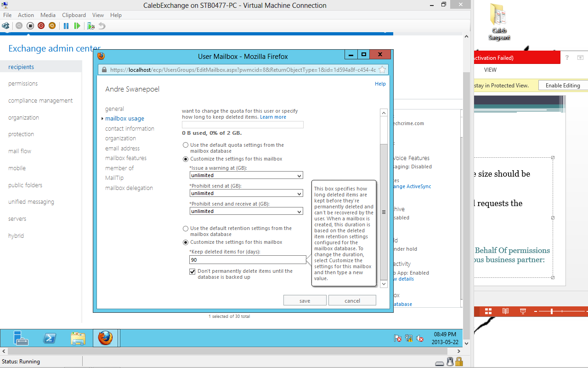Open the View menu in VM Connection
The width and height of the screenshot is (588, 368).
98,15
